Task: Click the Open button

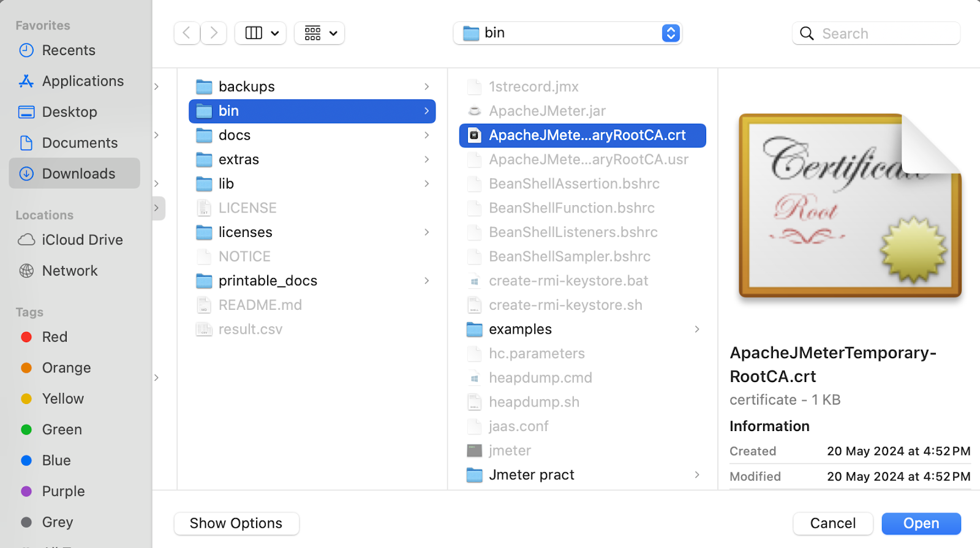Action: [x=921, y=524]
